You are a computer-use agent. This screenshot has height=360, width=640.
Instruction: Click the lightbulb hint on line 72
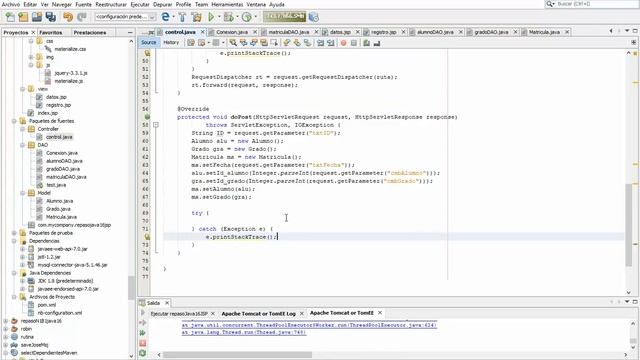147,237
